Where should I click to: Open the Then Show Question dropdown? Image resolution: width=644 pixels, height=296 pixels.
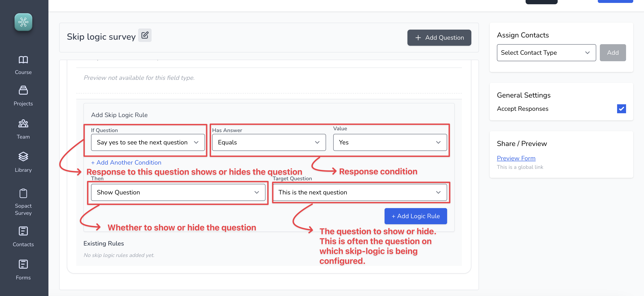point(178,192)
